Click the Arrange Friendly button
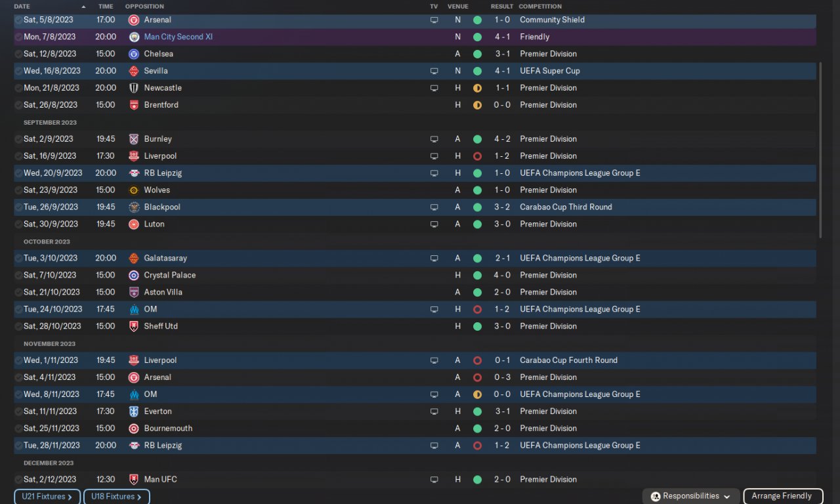 pos(782,496)
